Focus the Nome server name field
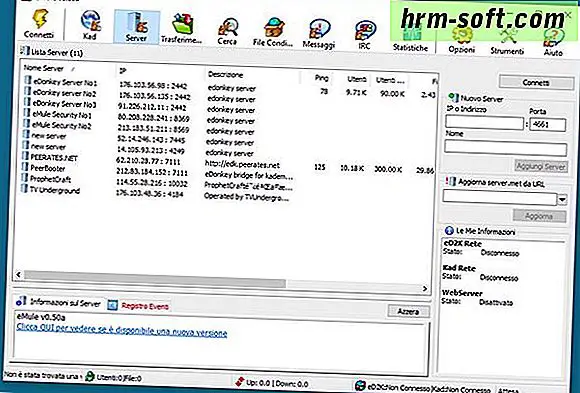Image resolution: width=580 pixels, height=393 pixels. 506,149
